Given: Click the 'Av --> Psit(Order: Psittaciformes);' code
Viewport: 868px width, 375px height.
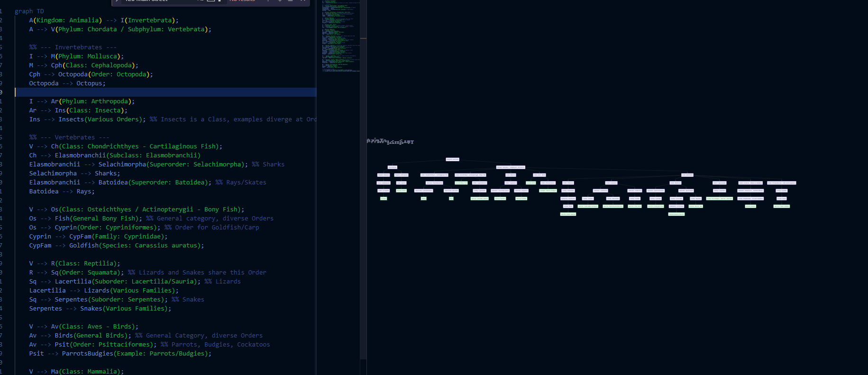Looking at the screenshot, I should pos(93,345).
